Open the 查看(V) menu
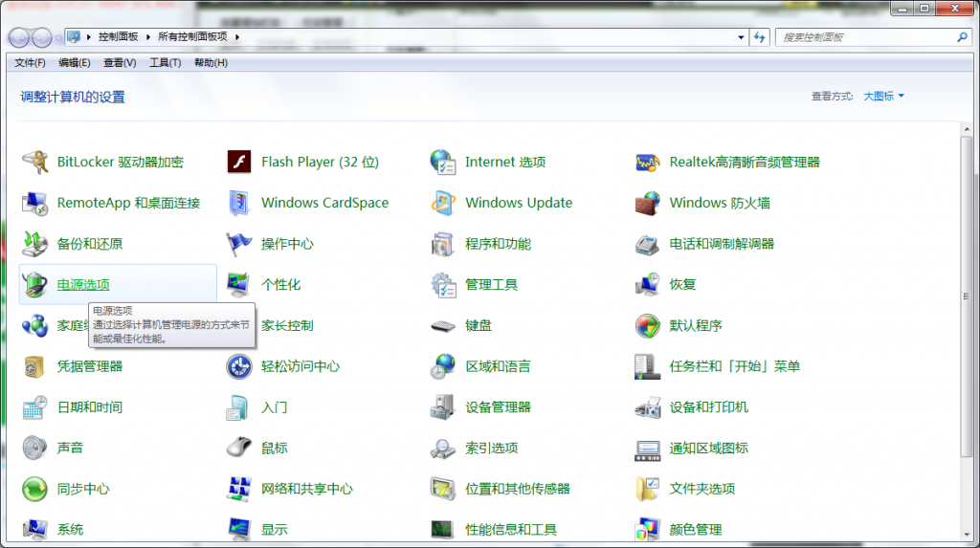Viewport: 980px width, 548px height. click(x=120, y=62)
